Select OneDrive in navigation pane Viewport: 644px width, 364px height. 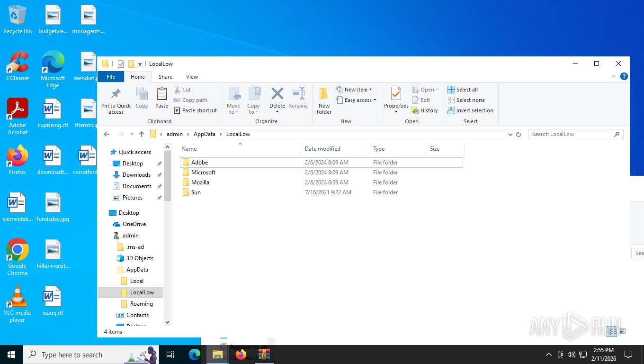[134, 224]
